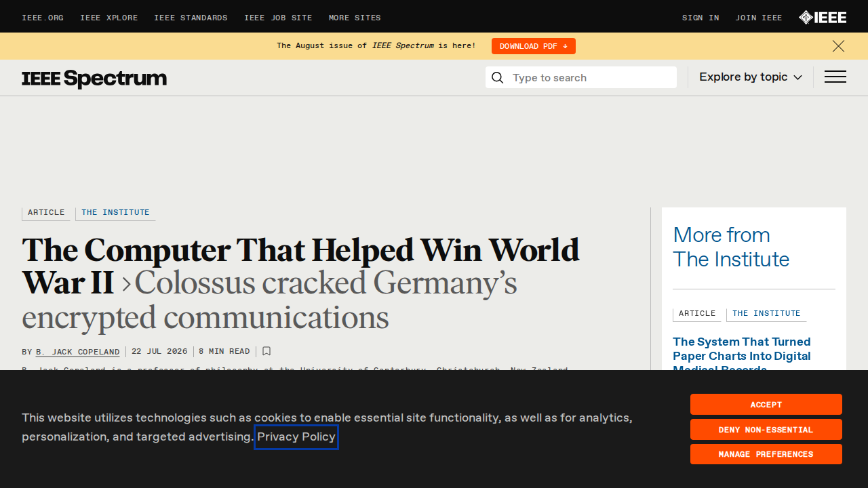Viewport: 868px width, 488px height.
Task: Open The Institute tag in sidebar
Action: (x=766, y=314)
